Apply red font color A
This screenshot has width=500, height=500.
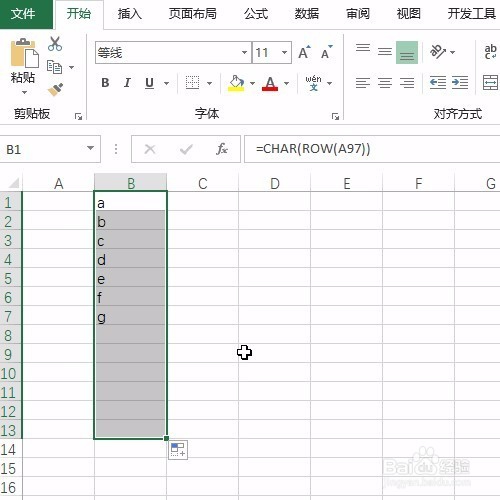(x=270, y=83)
